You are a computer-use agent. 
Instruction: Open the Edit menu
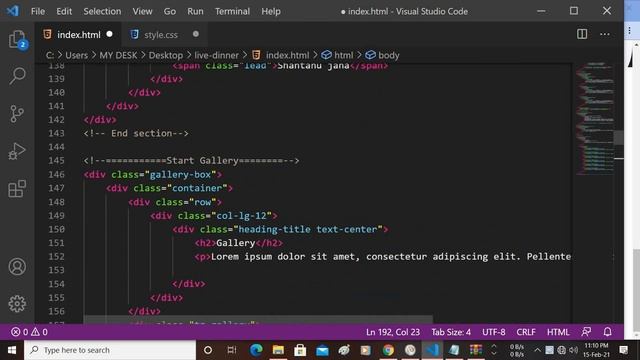point(64,11)
